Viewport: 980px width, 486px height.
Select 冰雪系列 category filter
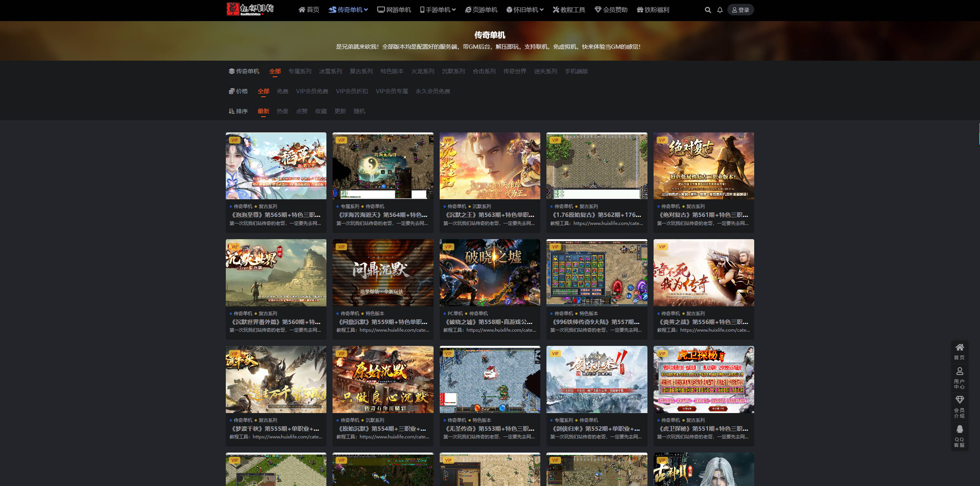click(331, 71)
